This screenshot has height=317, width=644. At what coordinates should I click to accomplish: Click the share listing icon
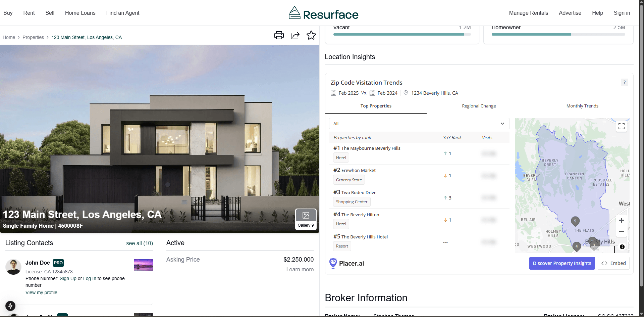295,35
